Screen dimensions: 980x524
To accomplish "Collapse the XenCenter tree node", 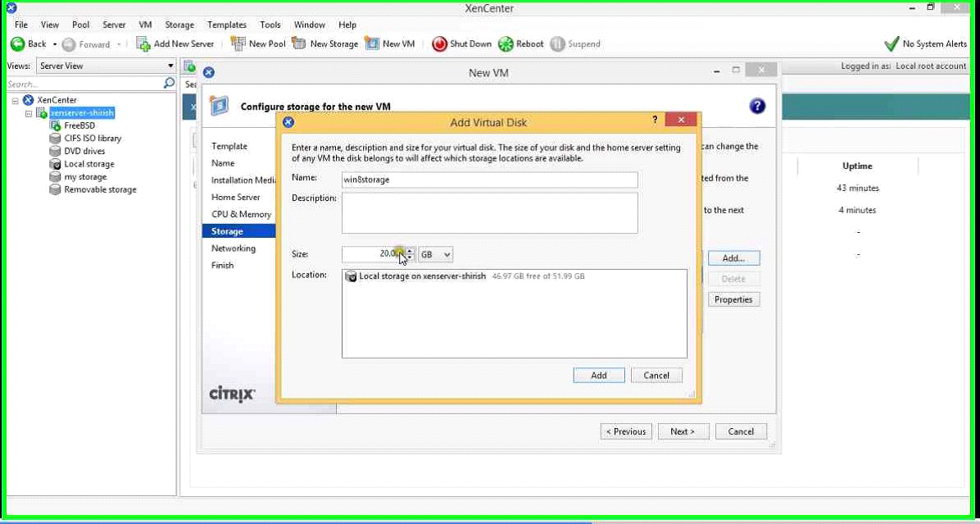I will [x=16, y=100].
